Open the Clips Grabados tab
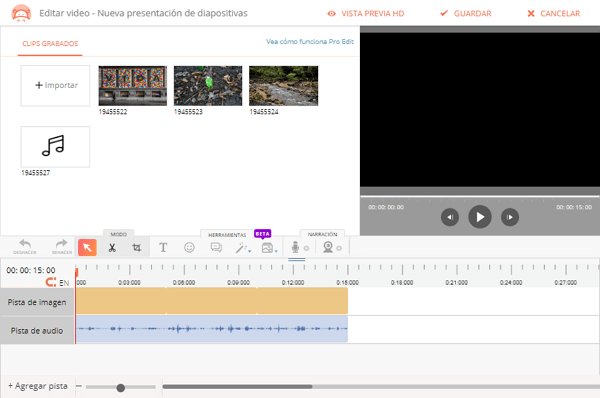The image size is (600, 398). 50,44
